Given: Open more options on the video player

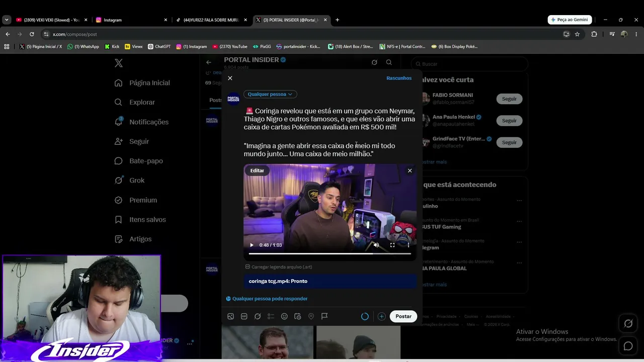Looking at the screenshot, I should [409, 245].
